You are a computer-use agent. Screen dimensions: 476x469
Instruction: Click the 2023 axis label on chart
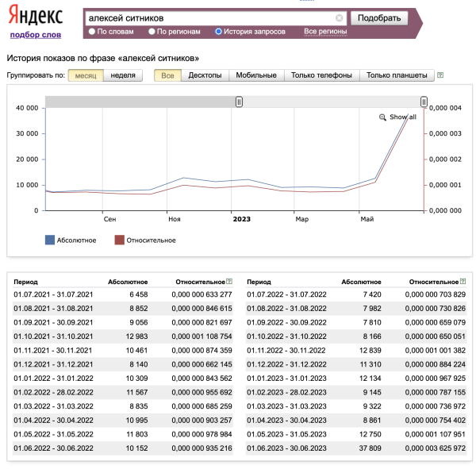click(x=242, y=219)
